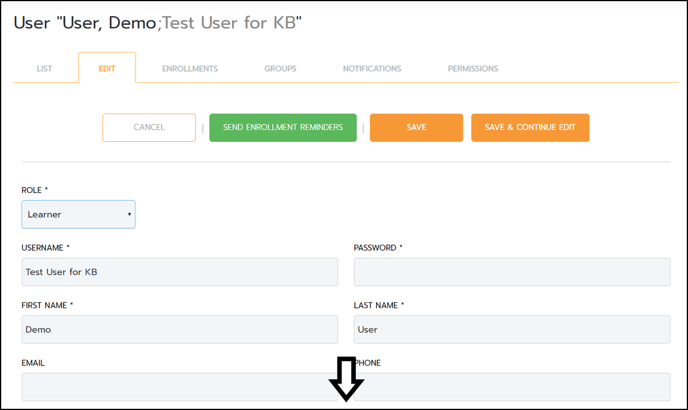688x410 pixels.
Task: Click the Cancel button
Action: [149, 127]
